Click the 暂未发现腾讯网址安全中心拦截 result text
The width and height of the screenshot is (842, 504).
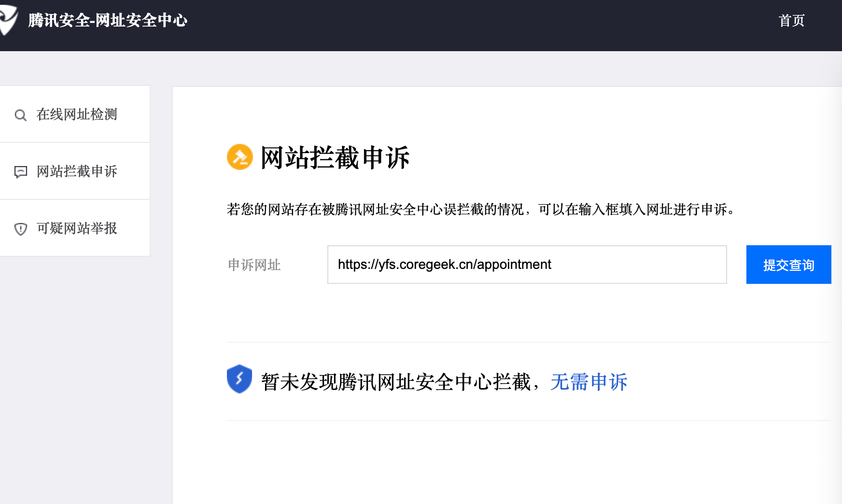396,382
